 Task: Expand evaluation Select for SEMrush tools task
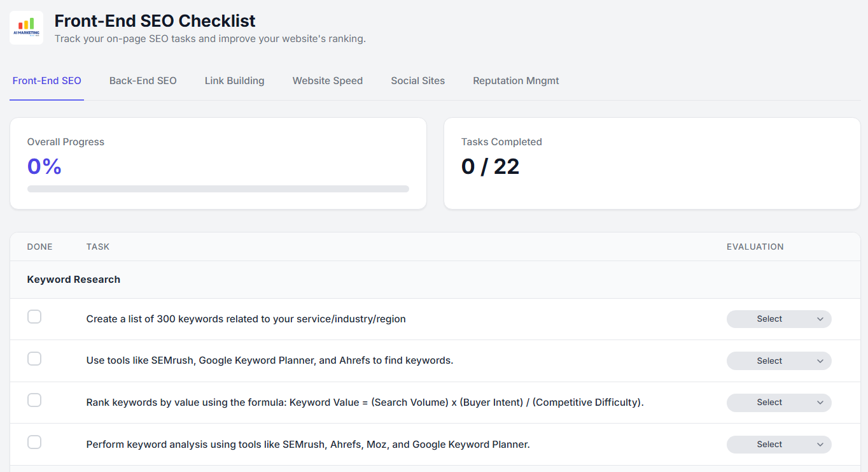pos(778,361)
